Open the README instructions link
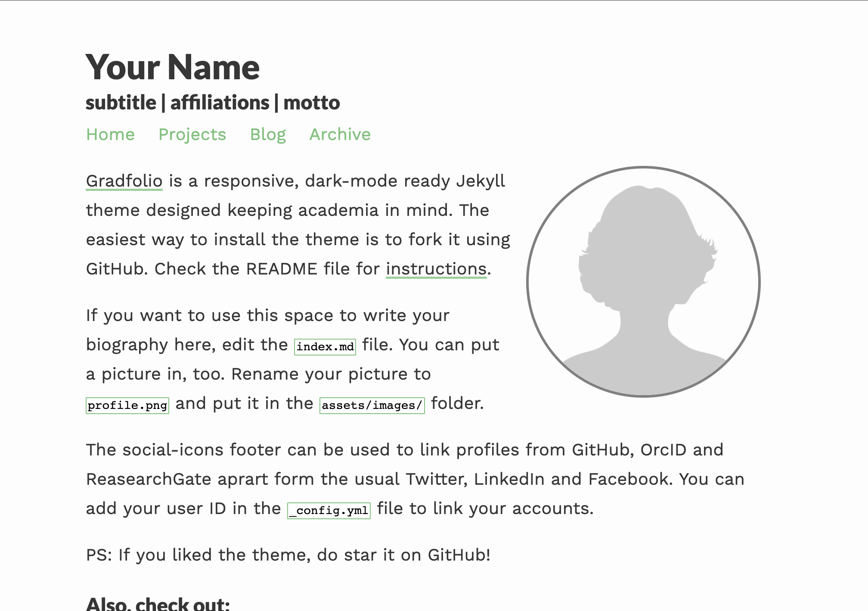The height and width of the screenshot is (611, 868). 436,269
